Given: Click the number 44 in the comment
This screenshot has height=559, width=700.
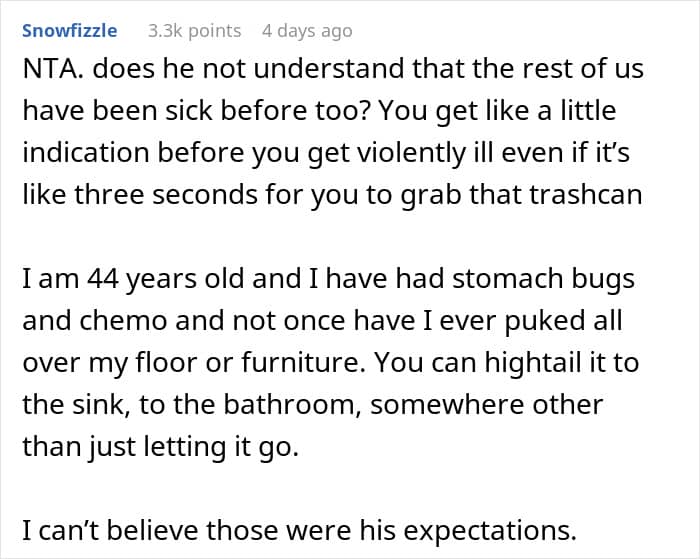Looking at the screenshot, I should click(x=103, y=280).
